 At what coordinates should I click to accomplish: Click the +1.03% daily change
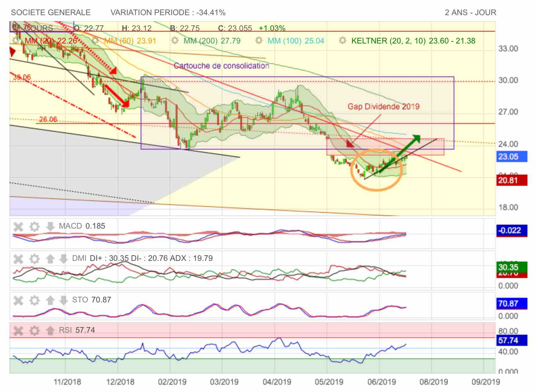[272, 28]
